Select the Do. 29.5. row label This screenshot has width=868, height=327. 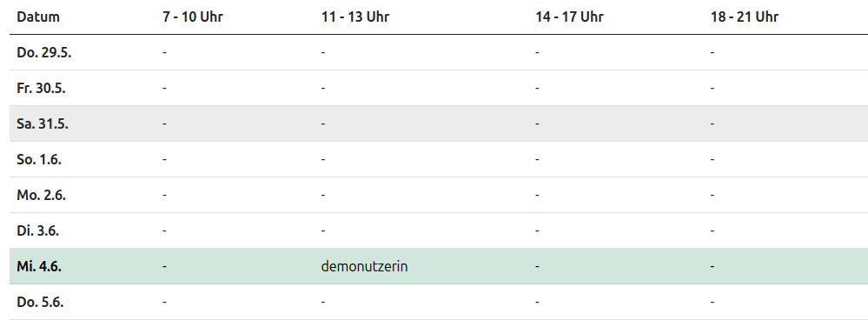(x=44, y=53)
